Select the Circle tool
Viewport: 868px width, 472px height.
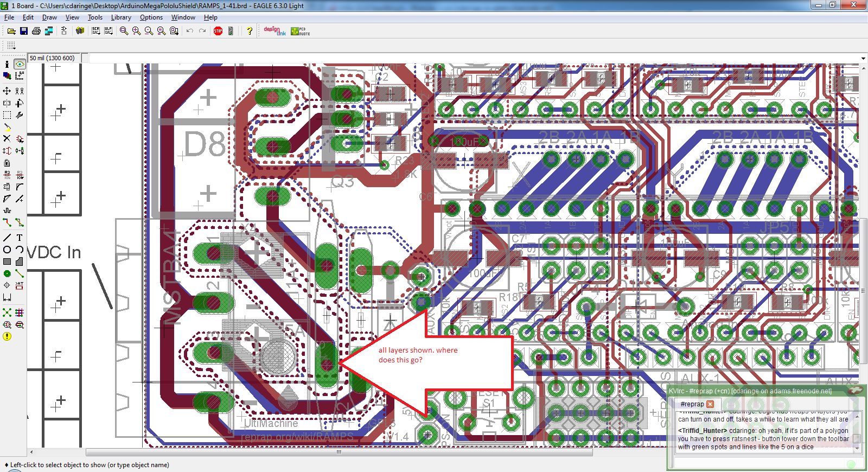[7, 250]
